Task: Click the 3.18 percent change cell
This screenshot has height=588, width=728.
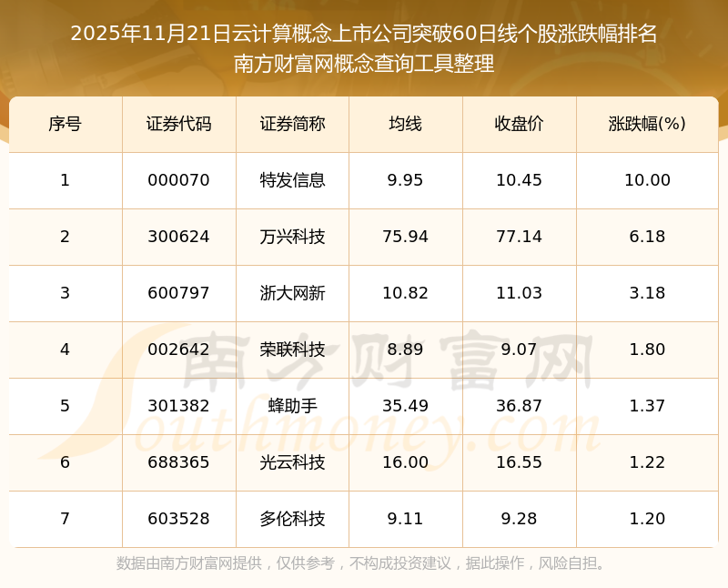Action: 647,293
